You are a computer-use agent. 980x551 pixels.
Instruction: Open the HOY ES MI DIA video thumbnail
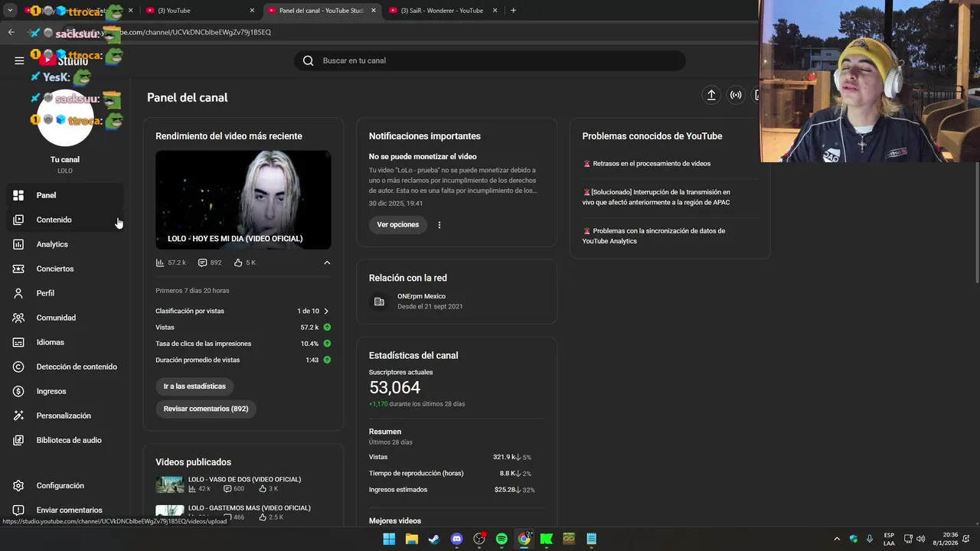243,200
